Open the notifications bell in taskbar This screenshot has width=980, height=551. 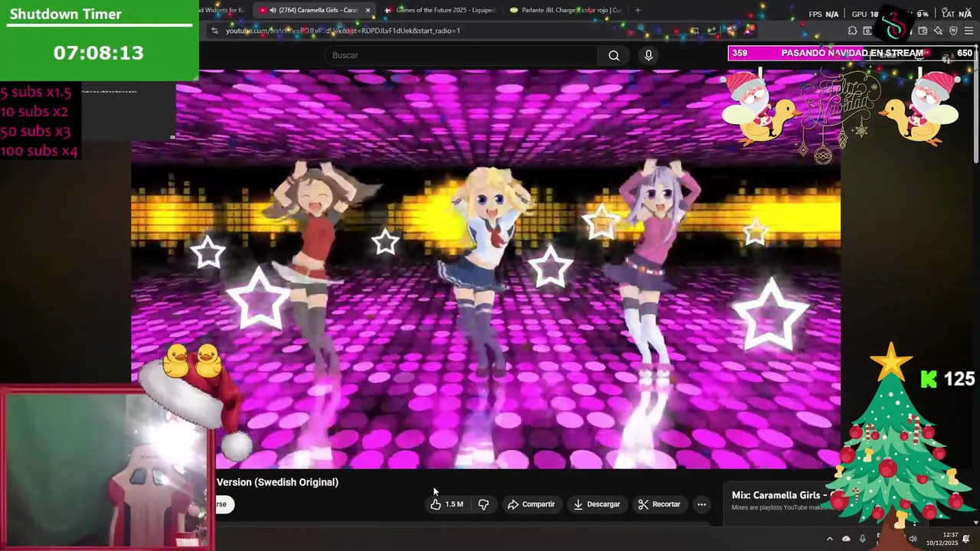point(966,539)
